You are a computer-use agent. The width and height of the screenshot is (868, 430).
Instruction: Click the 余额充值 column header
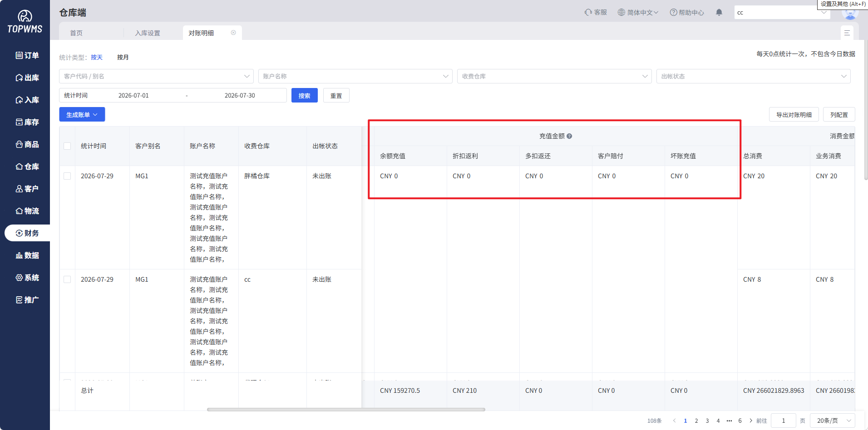[393, 156]
